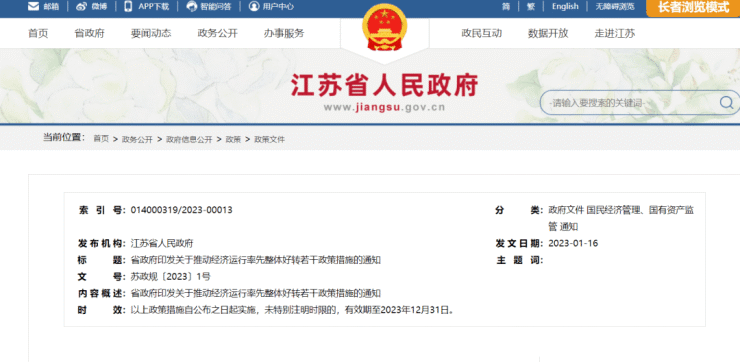The image size is (740, 362).
Task: Open accessible browsing 无障碍浏览
Action: click(x=615, y=7)
